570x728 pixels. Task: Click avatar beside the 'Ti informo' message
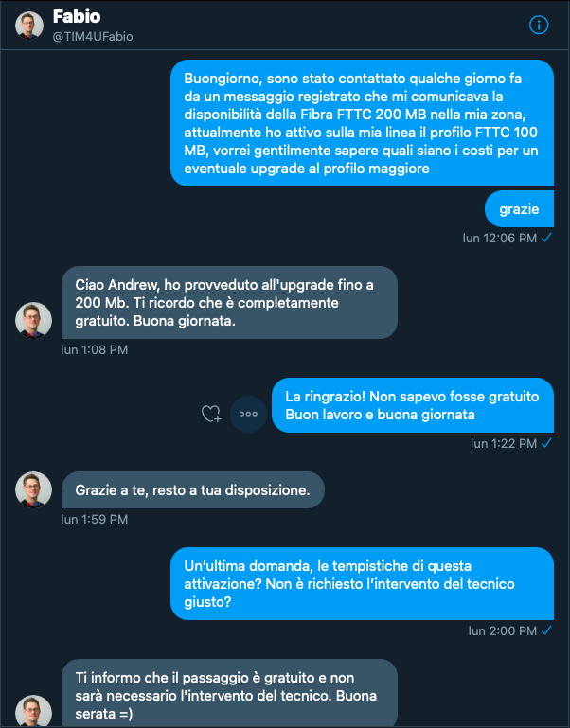[33, 710]
